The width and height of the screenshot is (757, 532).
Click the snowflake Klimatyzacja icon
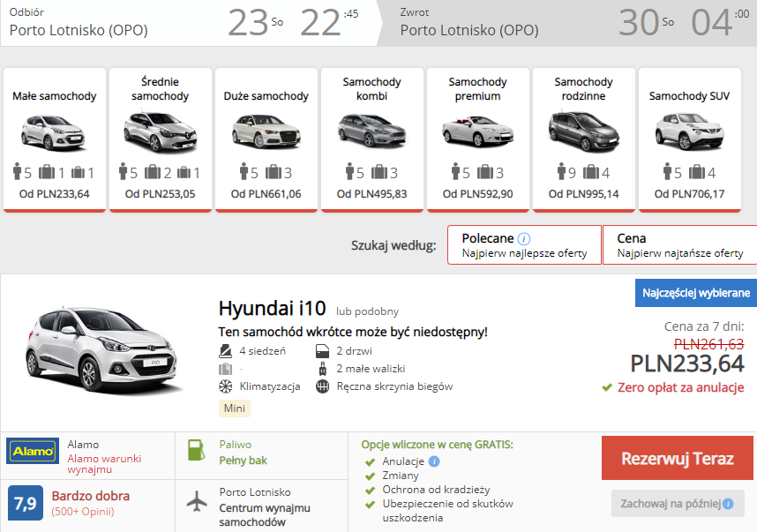click(x=225, y=386)
